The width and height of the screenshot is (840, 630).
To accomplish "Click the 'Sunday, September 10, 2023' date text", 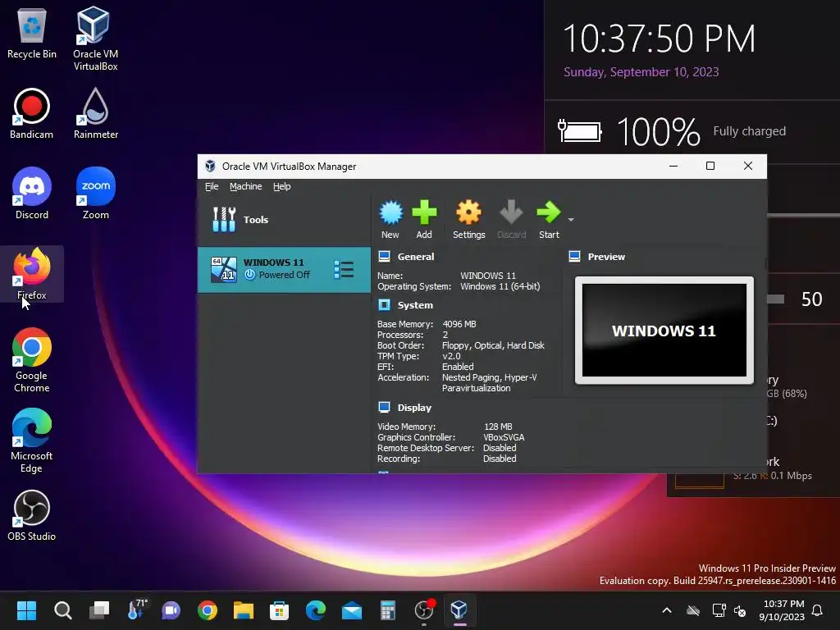I will [641, 72].
